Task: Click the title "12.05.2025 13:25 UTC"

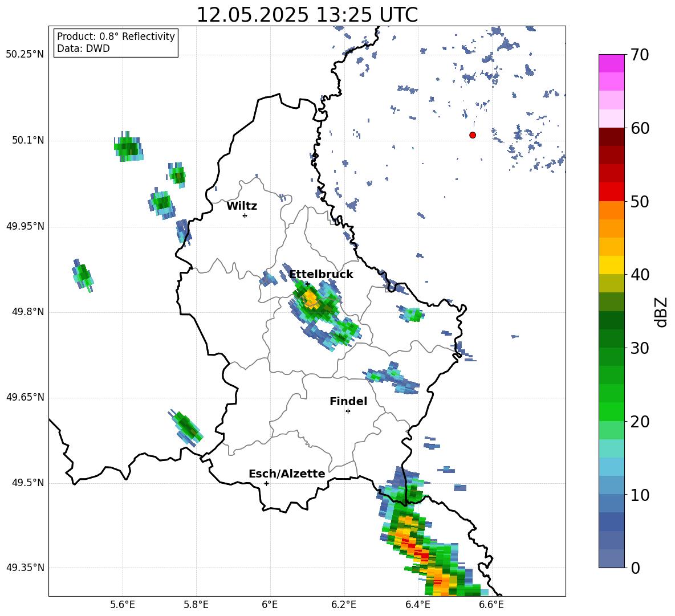Action: coord(307,15)
